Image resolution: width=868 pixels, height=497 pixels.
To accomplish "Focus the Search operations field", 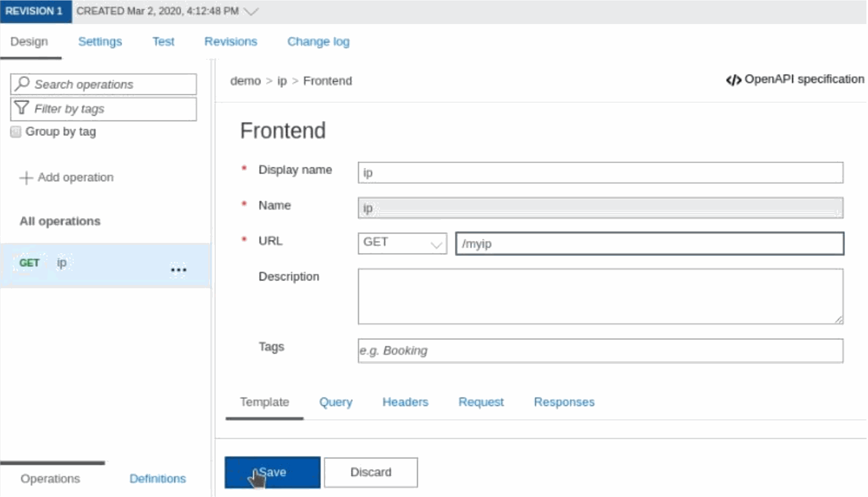I will (x=103, y=84).
